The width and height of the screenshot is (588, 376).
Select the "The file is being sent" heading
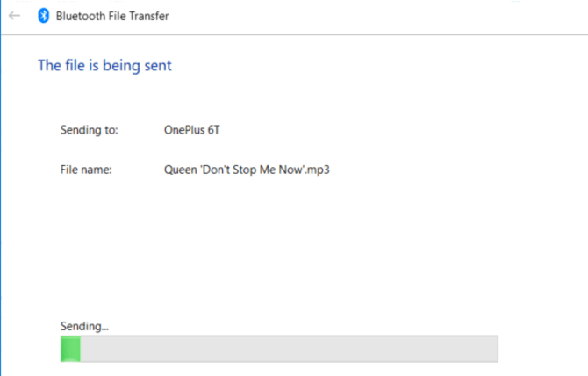click(x=104, y=65)
